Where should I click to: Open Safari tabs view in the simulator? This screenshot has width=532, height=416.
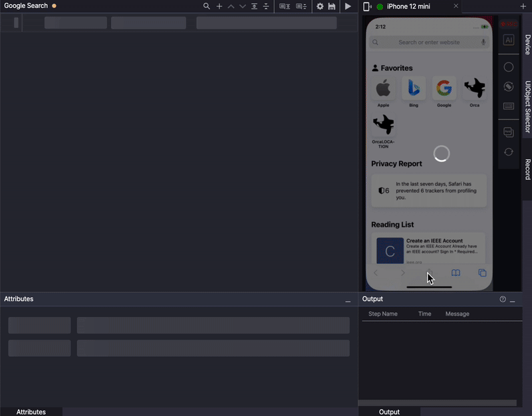[x=481, y=272]
